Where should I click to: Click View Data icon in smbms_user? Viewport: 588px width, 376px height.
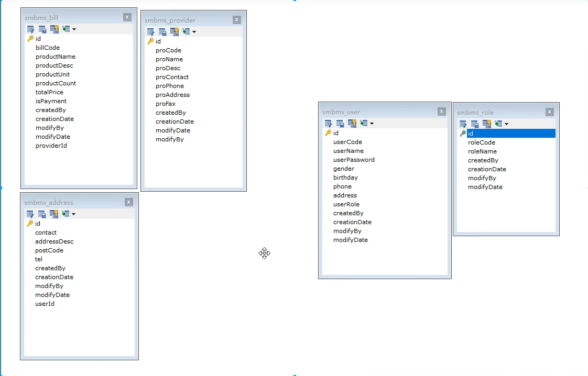(x=364, y=124)
